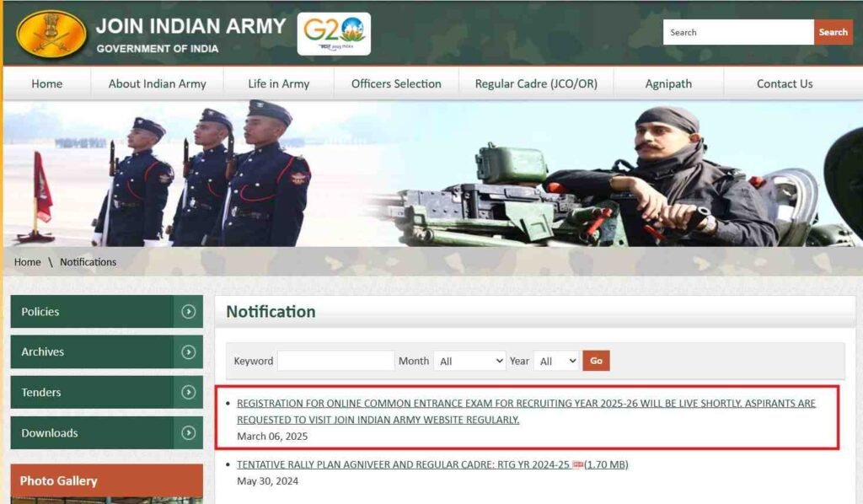Click the arrow icon beside Downloads
863x504 pixels.
pyautogui.click(x=189, y=433)
